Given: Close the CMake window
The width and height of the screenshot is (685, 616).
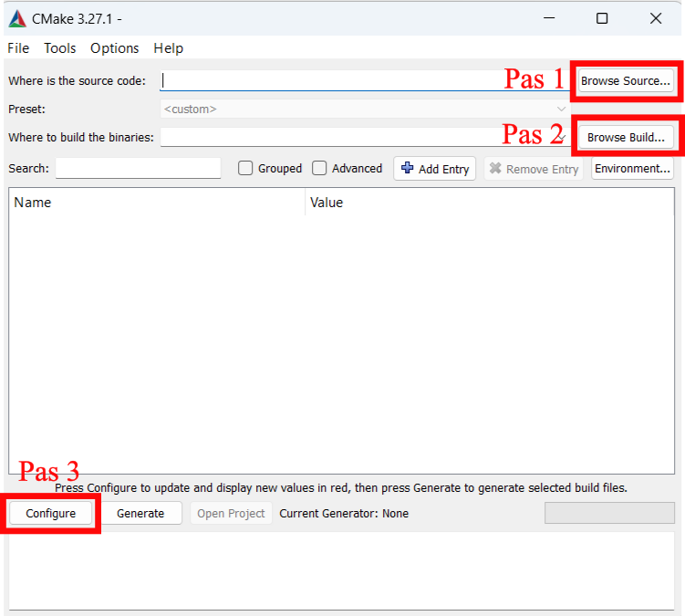Looking at the screenshot, I should tap(656, 18).
